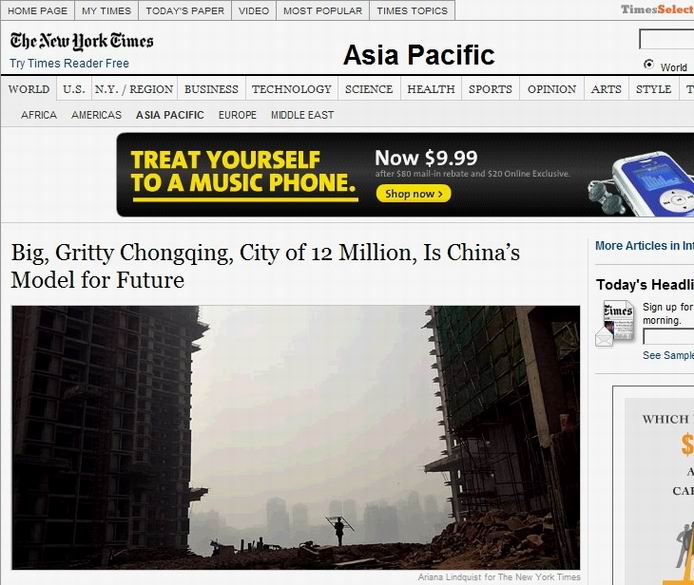The height and width of the screenshot is (585, 694).
Task: Click the TimesSelect logo
Action: pyautogui.click(x=657, y=9)
